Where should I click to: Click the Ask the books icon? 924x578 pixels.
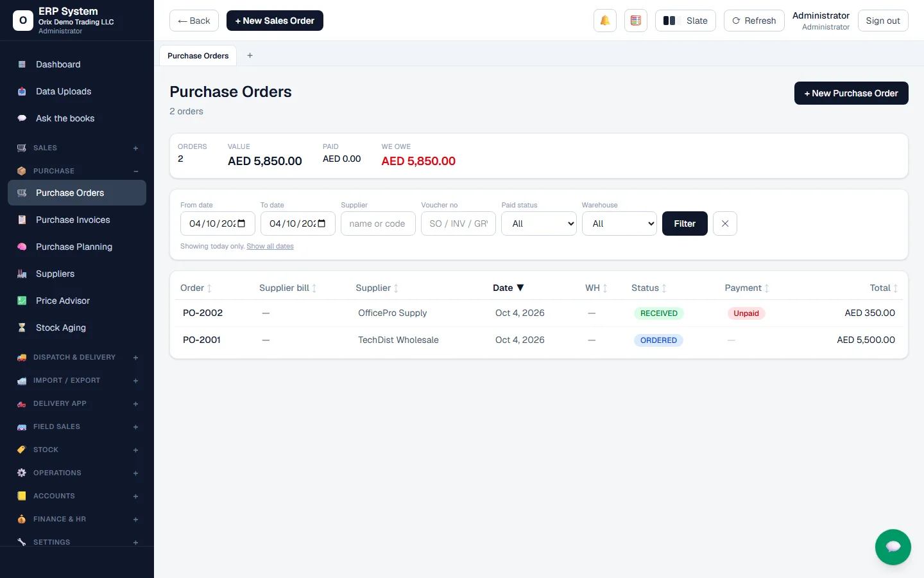(x=22, y=118)
